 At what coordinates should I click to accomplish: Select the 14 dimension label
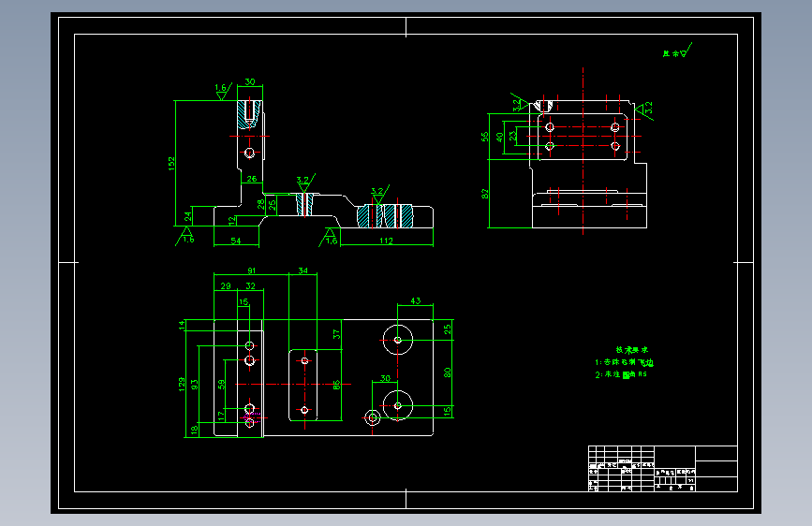[x=182, y=325]
